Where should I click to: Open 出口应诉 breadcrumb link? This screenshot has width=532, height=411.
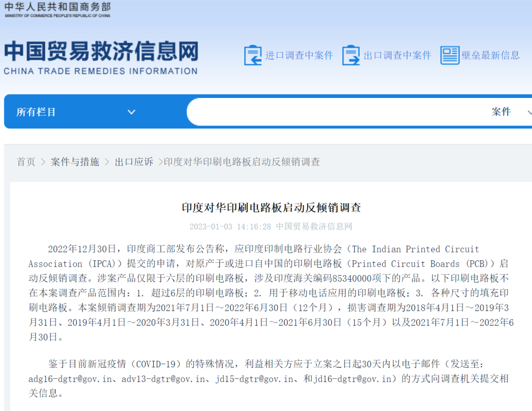pyautogui.click(x=134, y=162)
